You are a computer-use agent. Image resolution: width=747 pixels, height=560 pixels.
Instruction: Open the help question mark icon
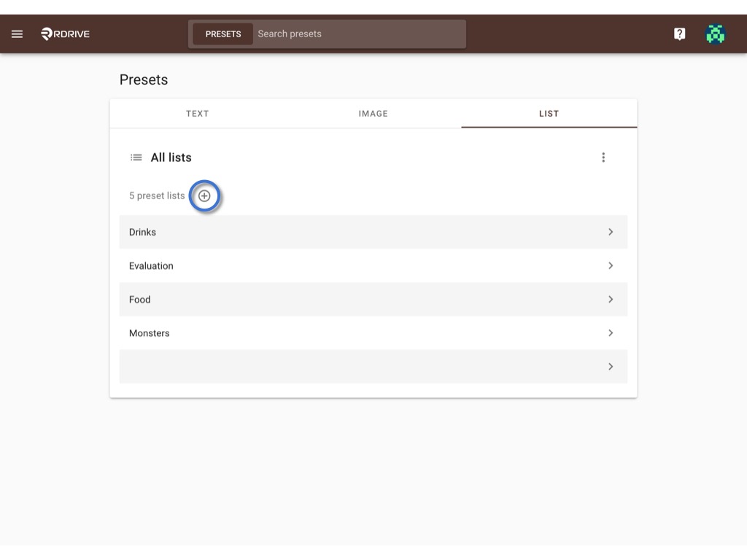pos(679,34)
